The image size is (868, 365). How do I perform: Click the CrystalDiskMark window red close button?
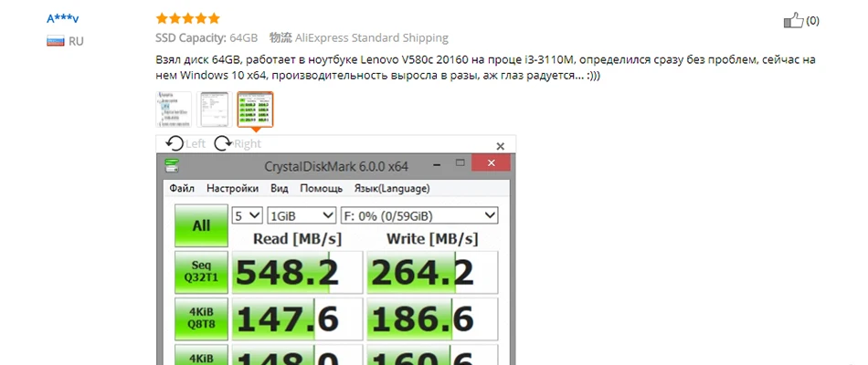[491, 163]
